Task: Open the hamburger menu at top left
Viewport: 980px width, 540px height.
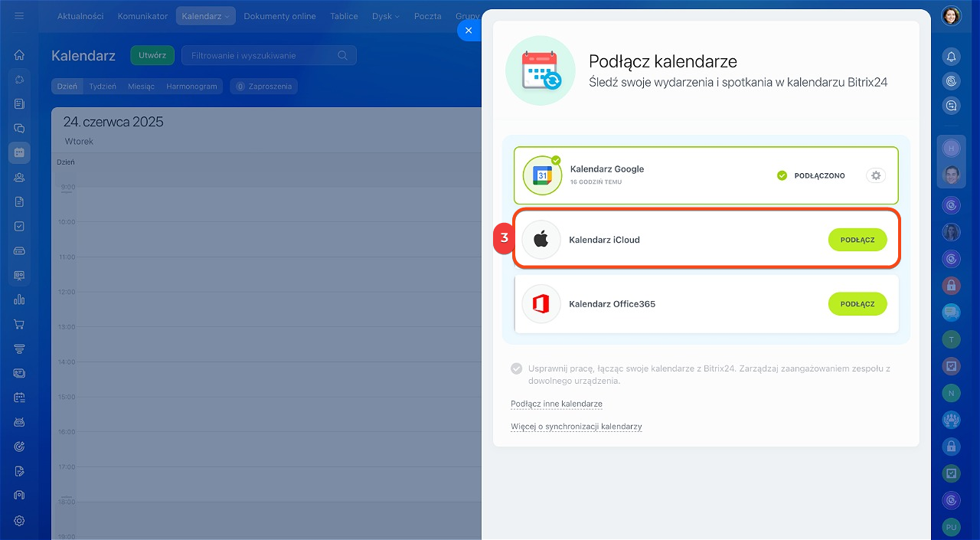Action: (x=19, y=15)
